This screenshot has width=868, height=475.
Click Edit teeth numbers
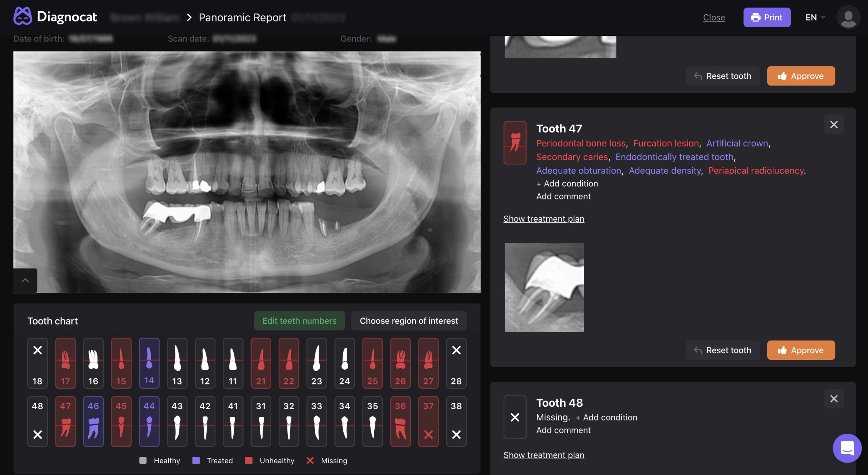point(299,320)
